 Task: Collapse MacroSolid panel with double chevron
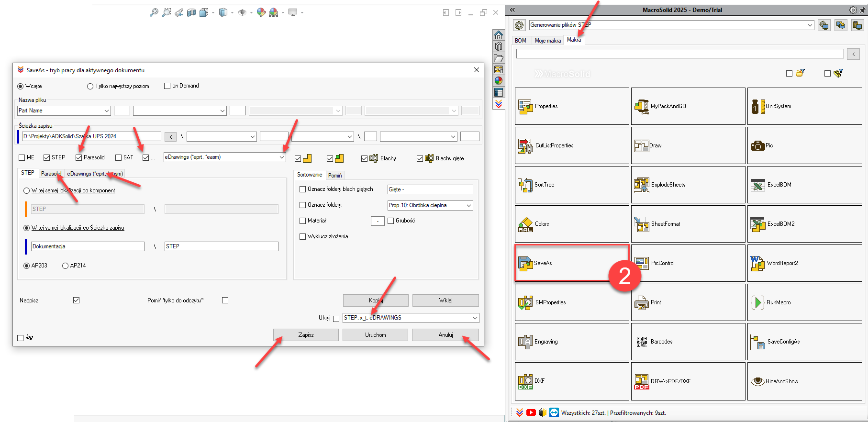(x=512, y=10)
